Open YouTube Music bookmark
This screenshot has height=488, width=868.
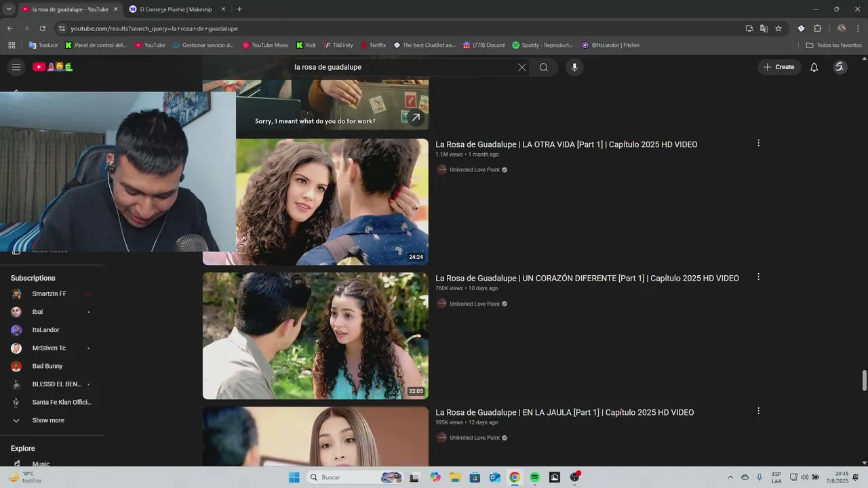pyautogui.click(x=266, y=45)
